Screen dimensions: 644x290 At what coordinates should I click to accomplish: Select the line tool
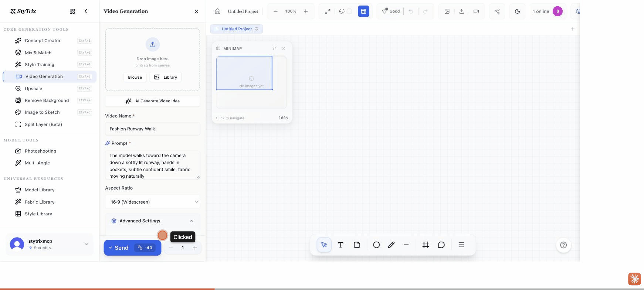(406, 245)
